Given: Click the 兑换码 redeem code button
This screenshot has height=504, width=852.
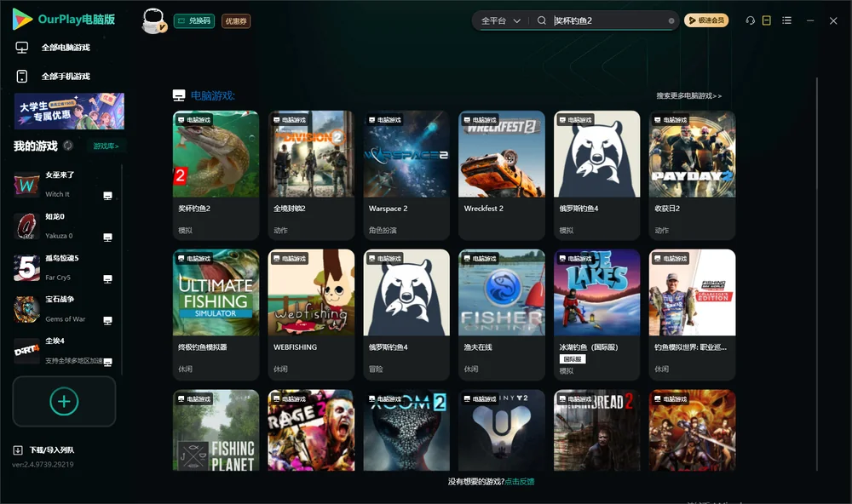Looking at the screenshot, I should point(194,21).
